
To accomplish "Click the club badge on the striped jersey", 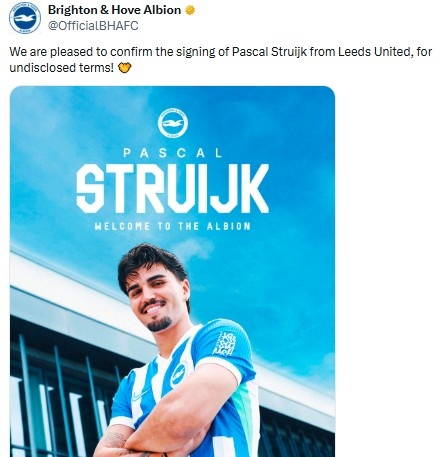I will click(x=178, y=375).
